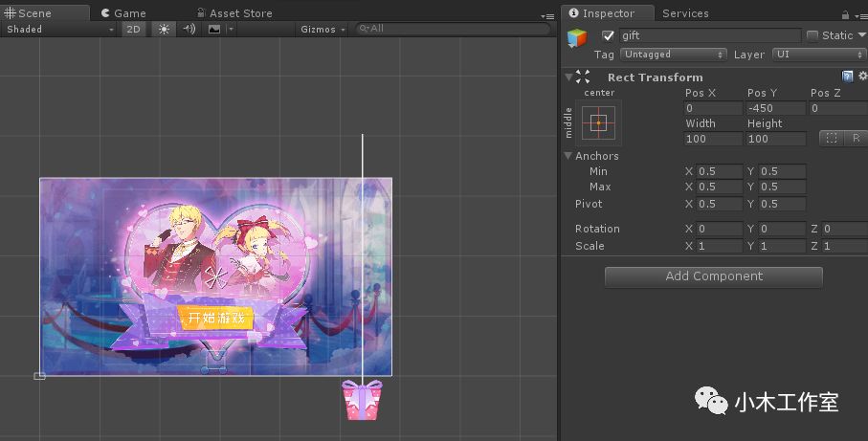The height and width of the screenshot is (441, 868).
Task: Click Rotation Z field
Action: [845, 229]
